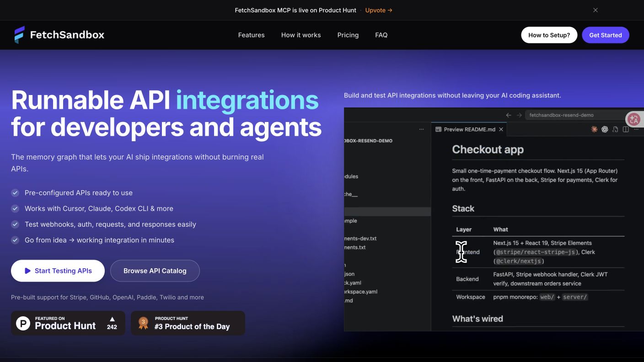
Task: Click the Layer column header
Action: [x=463, y=229]
